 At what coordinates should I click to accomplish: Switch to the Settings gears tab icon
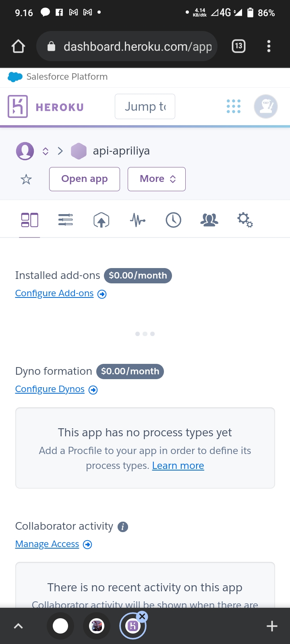pos(245,220)
